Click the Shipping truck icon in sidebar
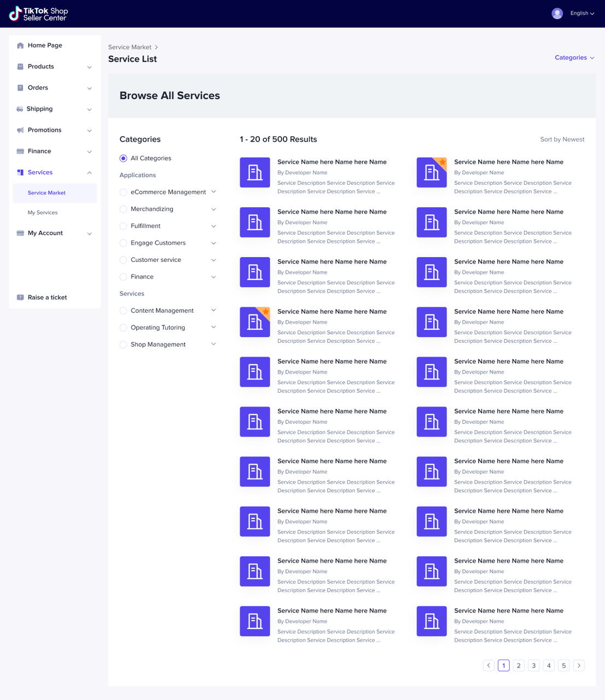Image resolution: width=605 pixels, height=700 pixels. (x=20, y=109)
